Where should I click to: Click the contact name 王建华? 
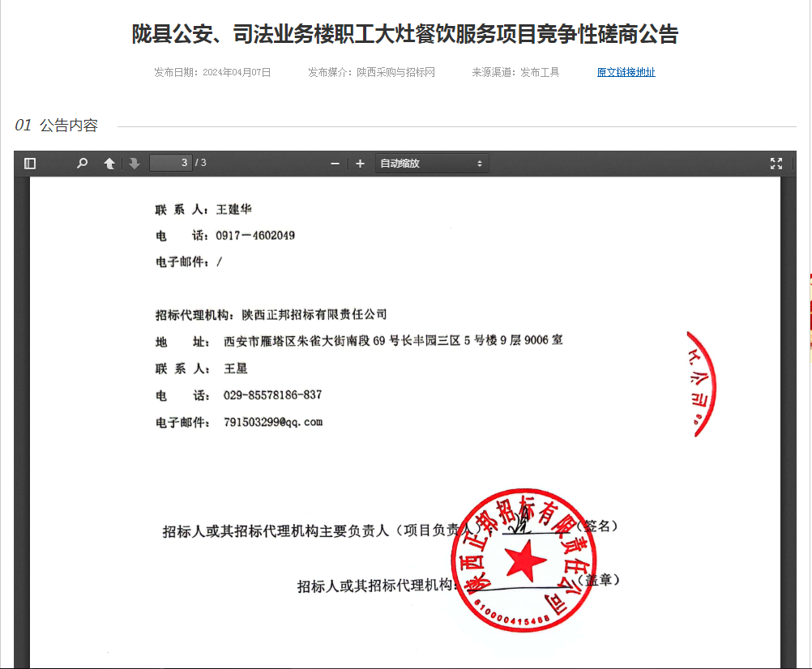tap(234, 209)
